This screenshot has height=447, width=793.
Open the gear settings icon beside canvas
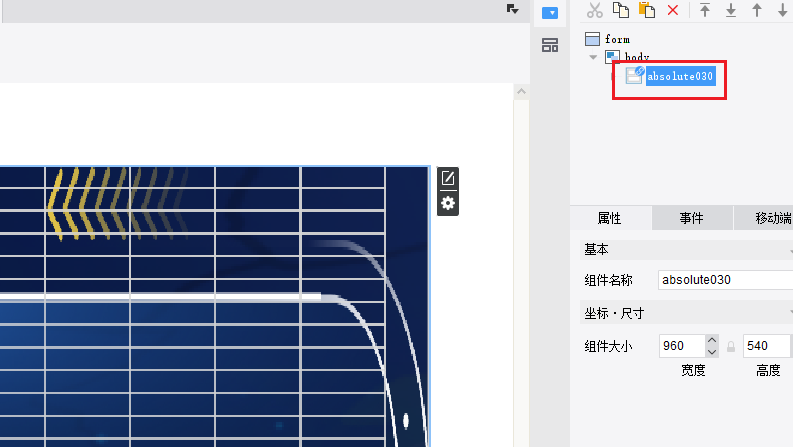pyautogui.click(x=448, y=203)
